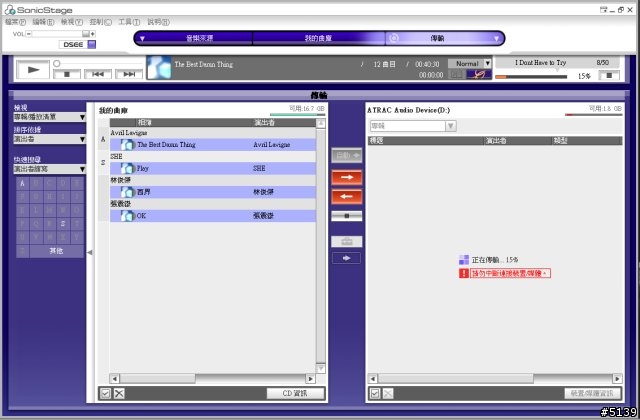Click the purple visualizer icon under Normal
The height and width of the screenshot is (420, 640).
pyautogui.click(x=479, y=74)
